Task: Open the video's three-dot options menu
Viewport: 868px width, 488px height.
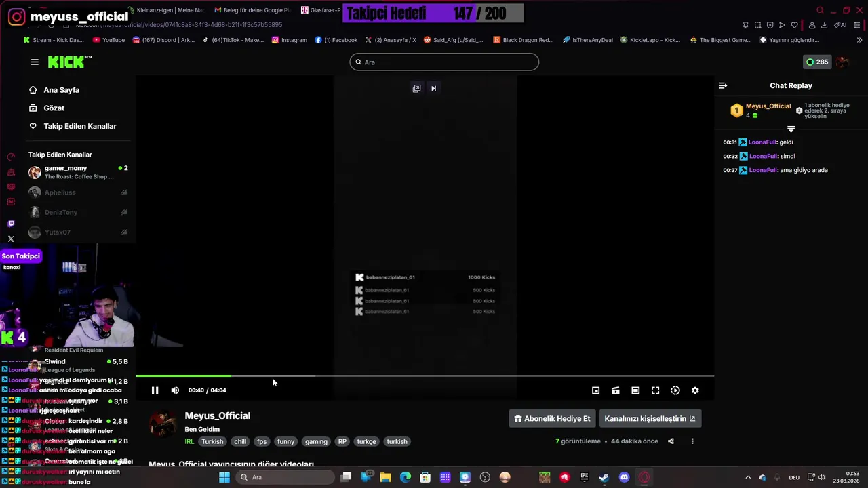Action: pos(692,441)
